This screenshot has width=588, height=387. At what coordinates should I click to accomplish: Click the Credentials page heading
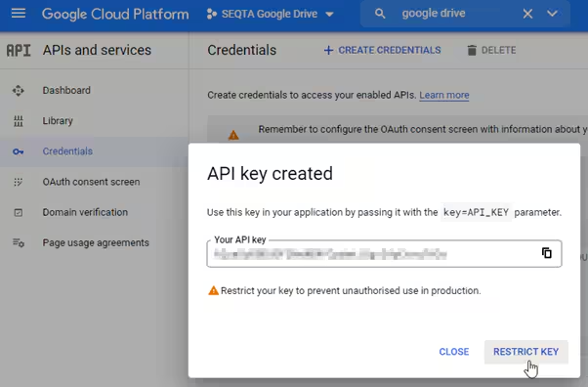pos(242,50)
